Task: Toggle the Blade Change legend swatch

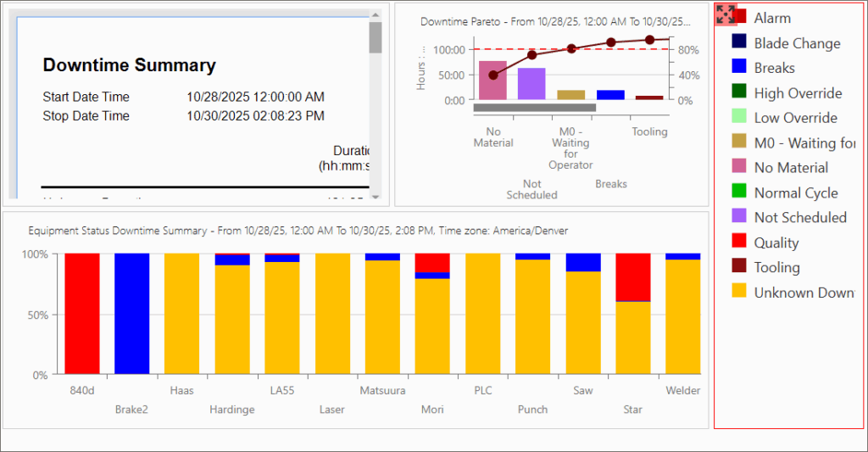Action: coord(739,42)
